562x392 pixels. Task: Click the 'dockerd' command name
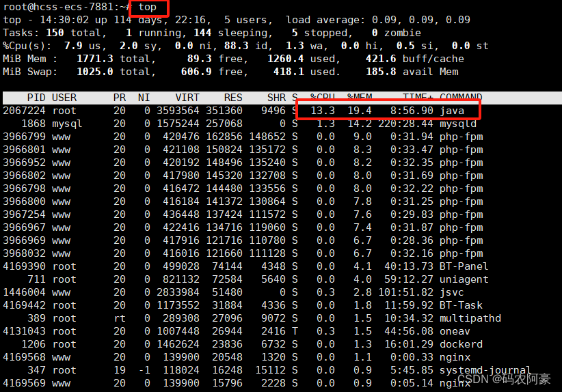461,344
